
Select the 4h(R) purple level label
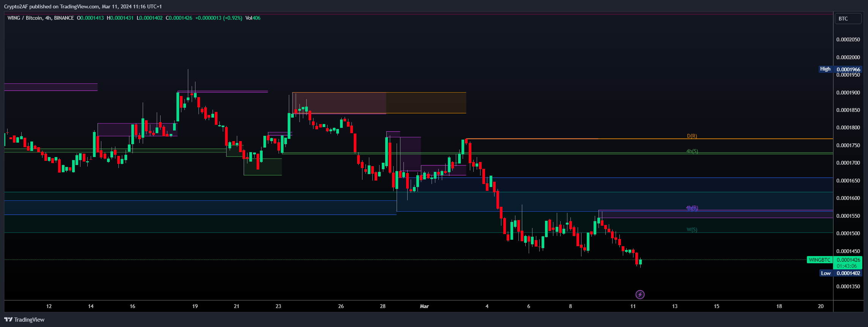click(x=692, y=208)
